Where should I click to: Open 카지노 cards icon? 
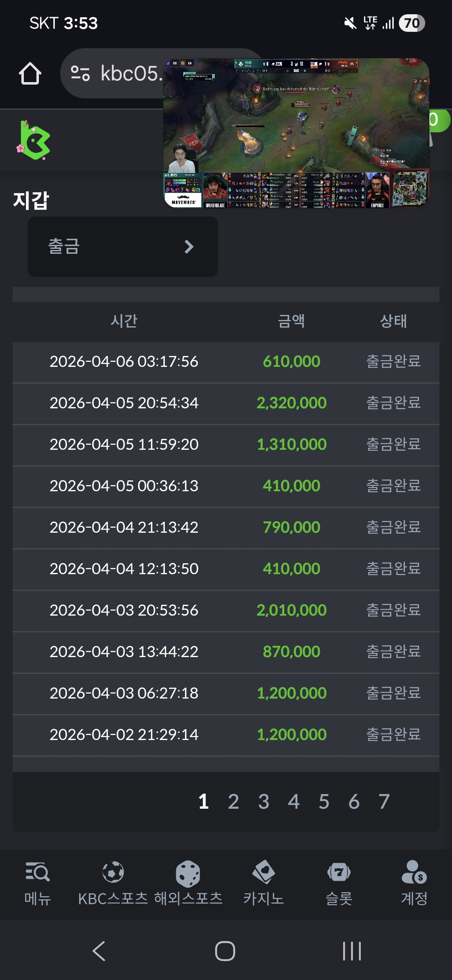click(263, 872)
